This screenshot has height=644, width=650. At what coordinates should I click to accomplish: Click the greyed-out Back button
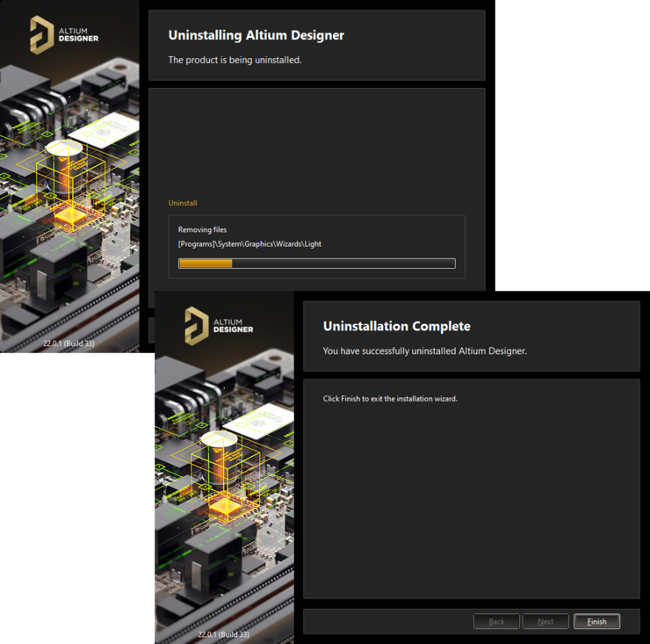[x=496, y=621]
